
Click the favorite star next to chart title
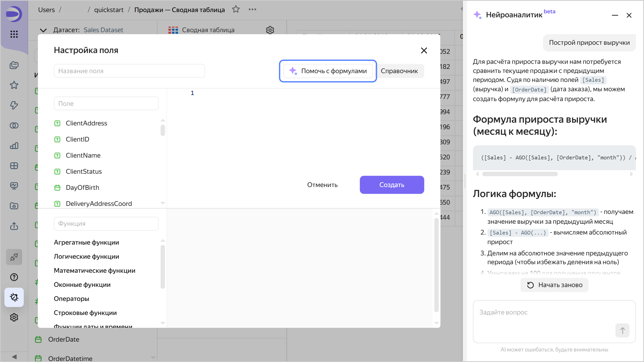coord(236,10)
